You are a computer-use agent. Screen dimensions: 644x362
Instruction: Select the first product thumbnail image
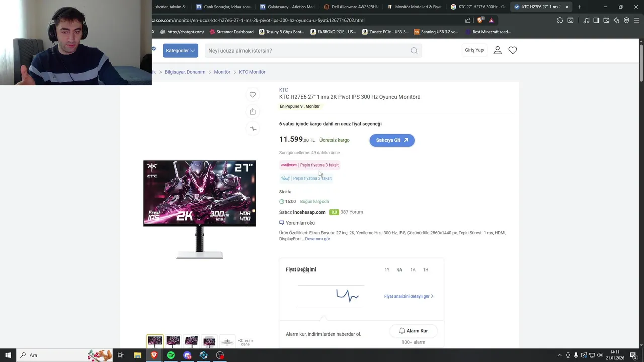pyautogui.click(x=155, y=341)
